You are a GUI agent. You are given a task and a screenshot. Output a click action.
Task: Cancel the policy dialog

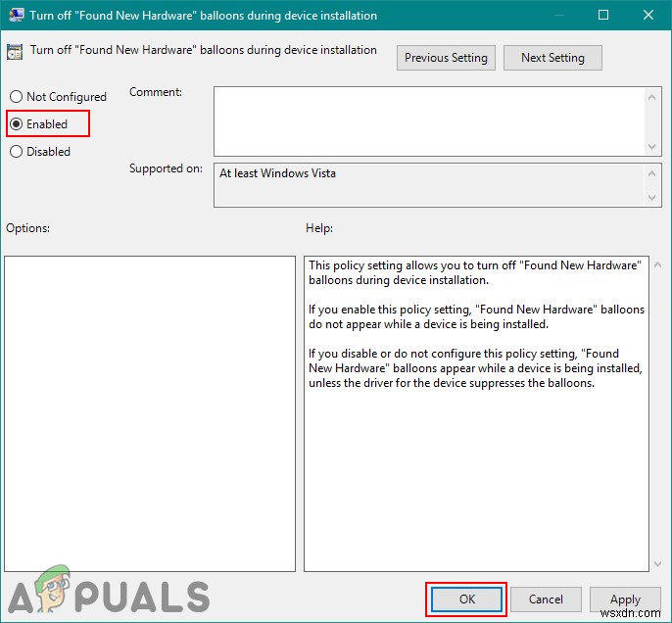(x=546, y=599)
